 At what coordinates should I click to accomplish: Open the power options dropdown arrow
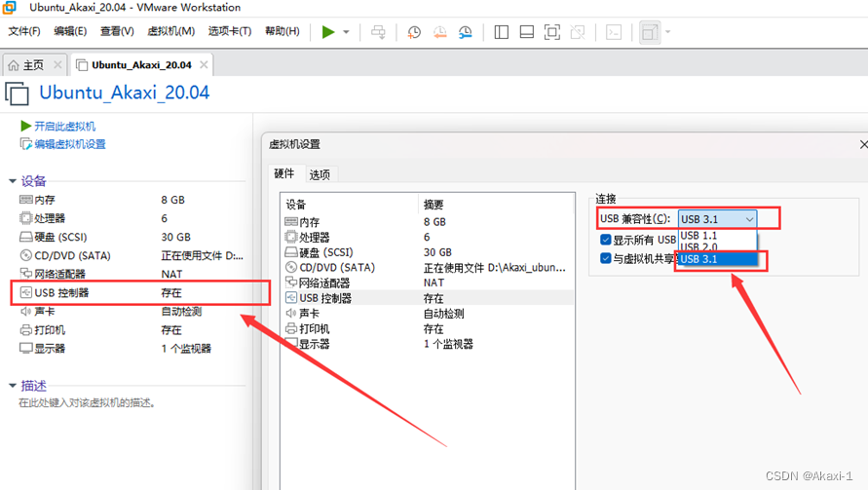347,32
